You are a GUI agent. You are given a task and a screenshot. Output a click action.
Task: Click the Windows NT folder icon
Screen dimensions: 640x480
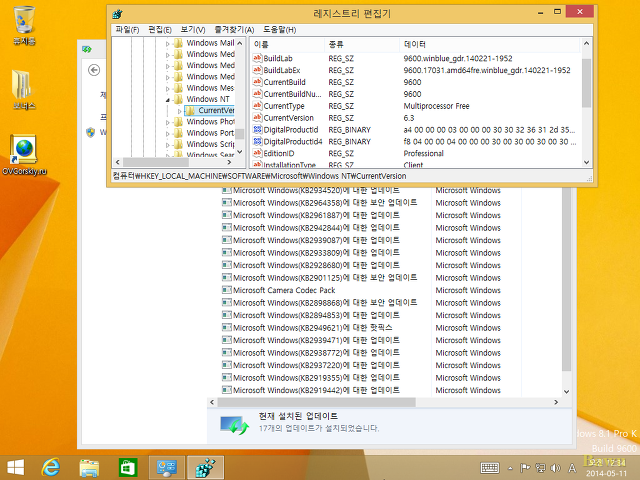(178, 99)
